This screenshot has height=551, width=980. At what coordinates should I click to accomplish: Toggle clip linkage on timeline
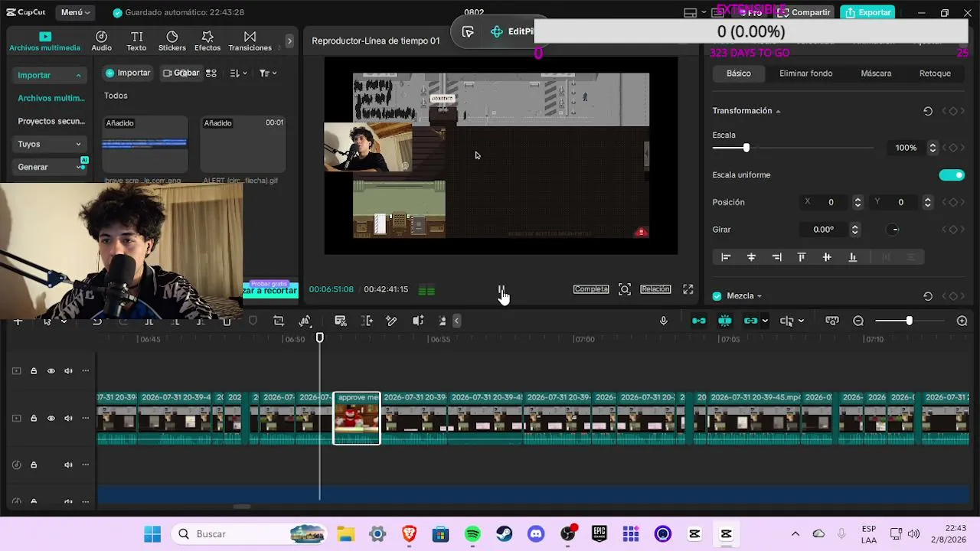coord(750,321)
